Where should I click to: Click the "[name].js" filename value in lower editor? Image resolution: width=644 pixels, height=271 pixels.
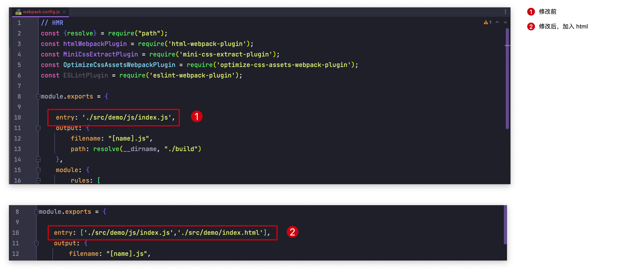pyautogui.click(x=127, y=254)
